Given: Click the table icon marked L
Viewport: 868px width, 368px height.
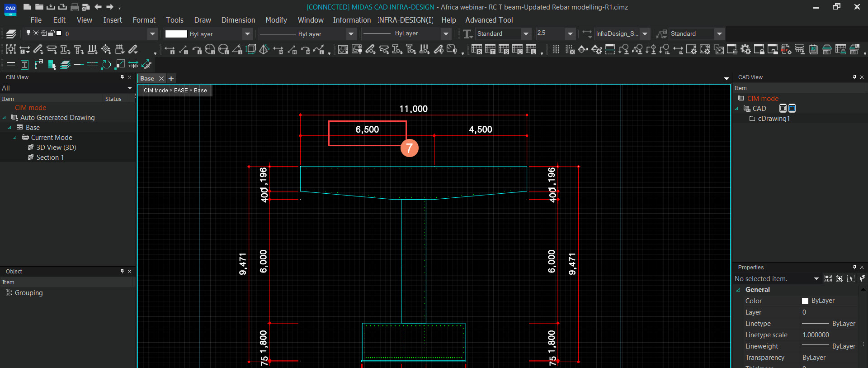Looking at the screenshot, I should coord(531,49).
